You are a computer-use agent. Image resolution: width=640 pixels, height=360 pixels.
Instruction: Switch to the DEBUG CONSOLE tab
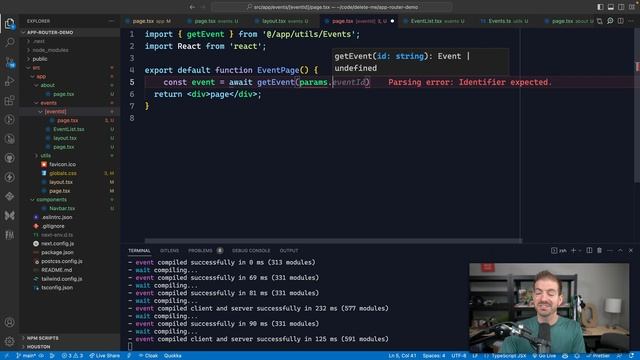[x=251, y=251]
